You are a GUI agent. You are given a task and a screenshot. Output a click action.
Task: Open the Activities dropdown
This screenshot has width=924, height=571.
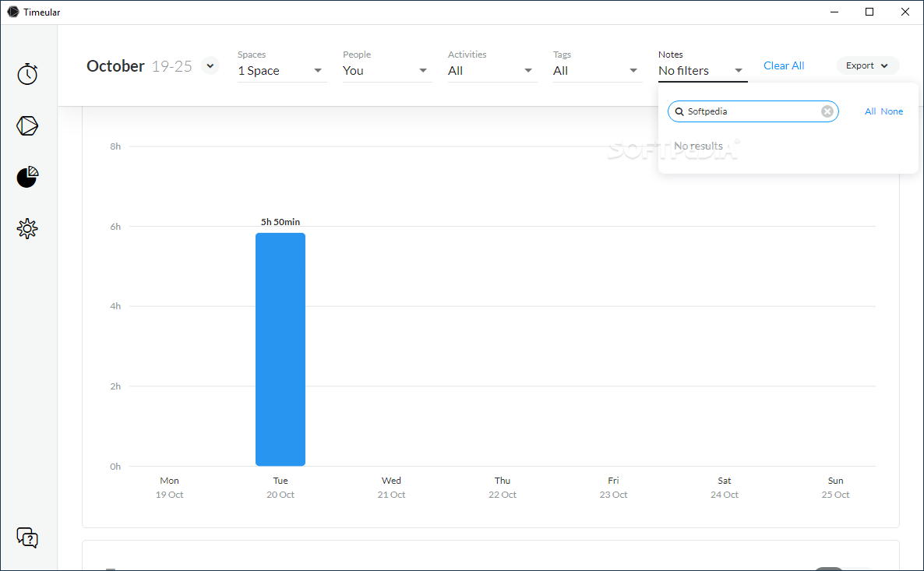click(492, 71)
